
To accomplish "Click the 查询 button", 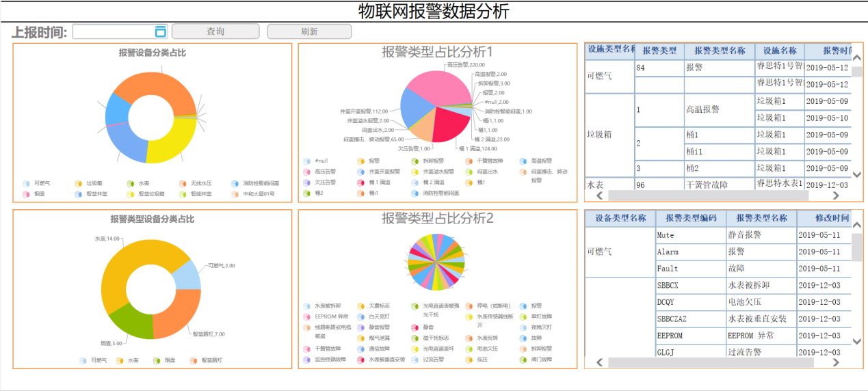I will click(x=215, y=31).
